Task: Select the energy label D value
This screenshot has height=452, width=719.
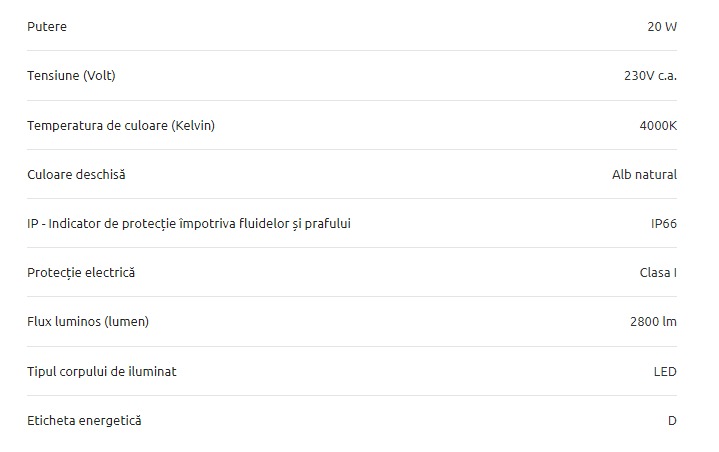Action: pyautogui.click(x=672, y=421)
